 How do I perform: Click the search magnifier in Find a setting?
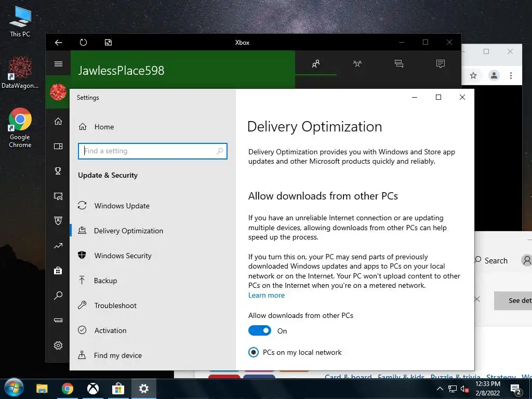(x=220, y=151)
